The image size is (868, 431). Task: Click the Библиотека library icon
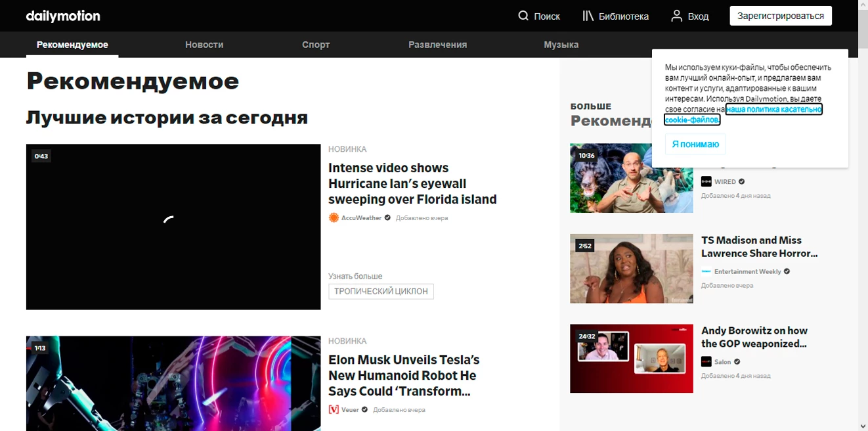(588, 16)
